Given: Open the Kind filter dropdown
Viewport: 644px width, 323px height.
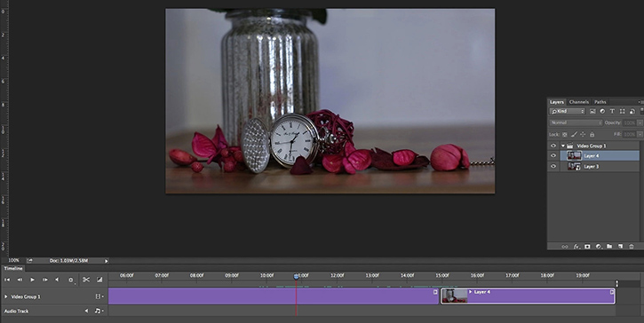Looking at the screenshot, I should (568, 111).
